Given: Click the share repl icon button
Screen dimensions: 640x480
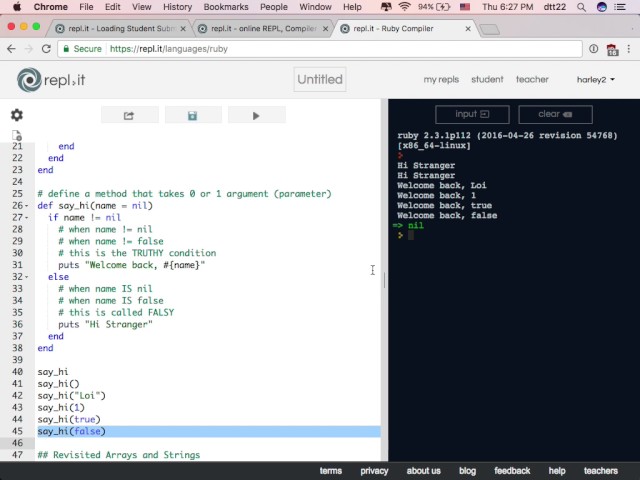Looking at the screenshot, I should (129, 116).
